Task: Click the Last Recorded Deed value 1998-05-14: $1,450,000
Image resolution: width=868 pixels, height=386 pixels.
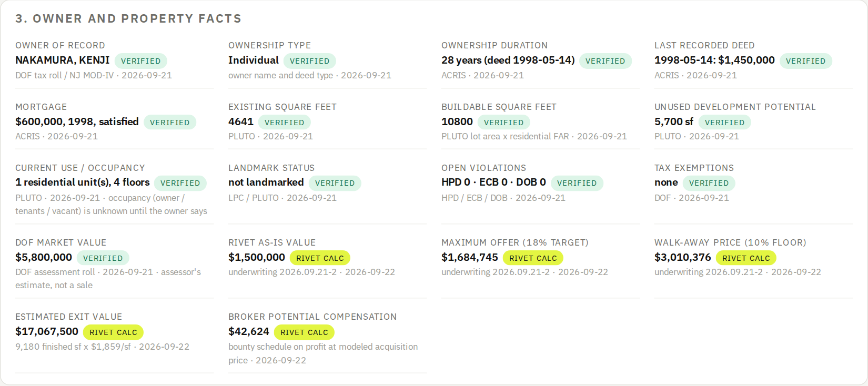Action: 714,60
